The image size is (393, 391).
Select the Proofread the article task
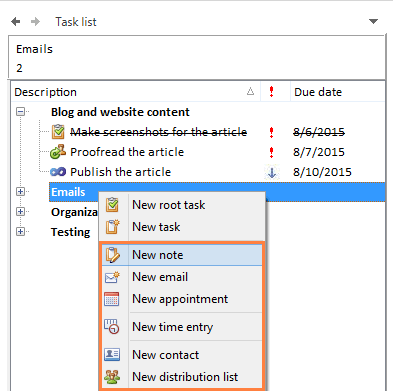coord(127,152)
